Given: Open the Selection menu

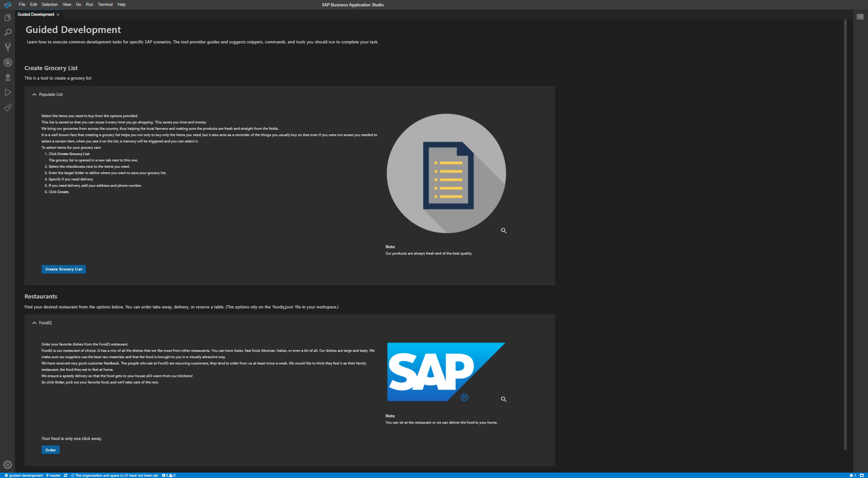Looking at the screenshot, I should coord(50,5).
